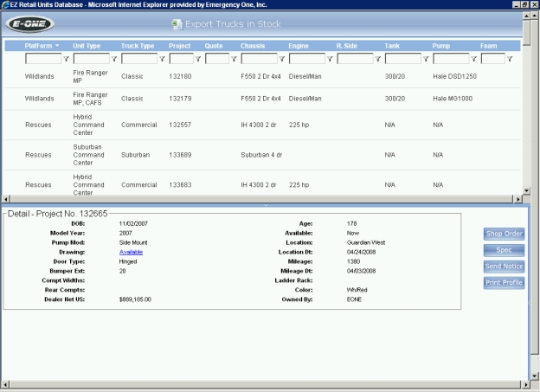Focus the Engine filter text box
540x392 pixels.
pos(307,59)
